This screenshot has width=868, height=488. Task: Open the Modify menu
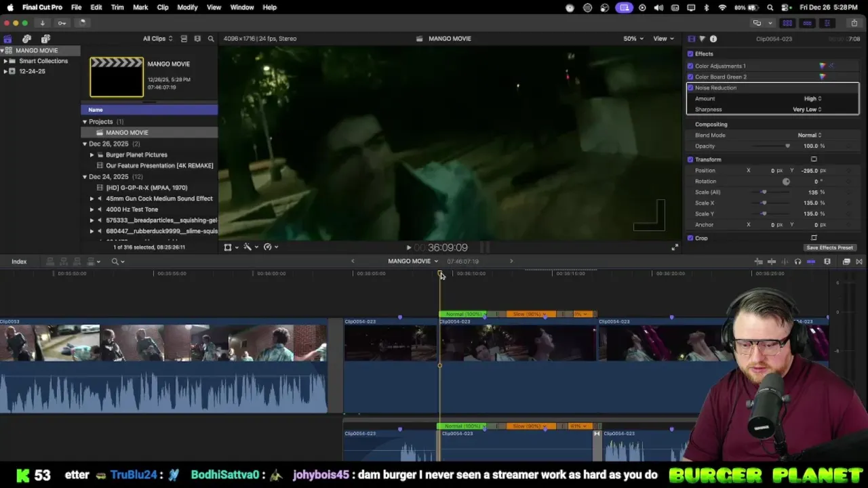pos(188,7)
